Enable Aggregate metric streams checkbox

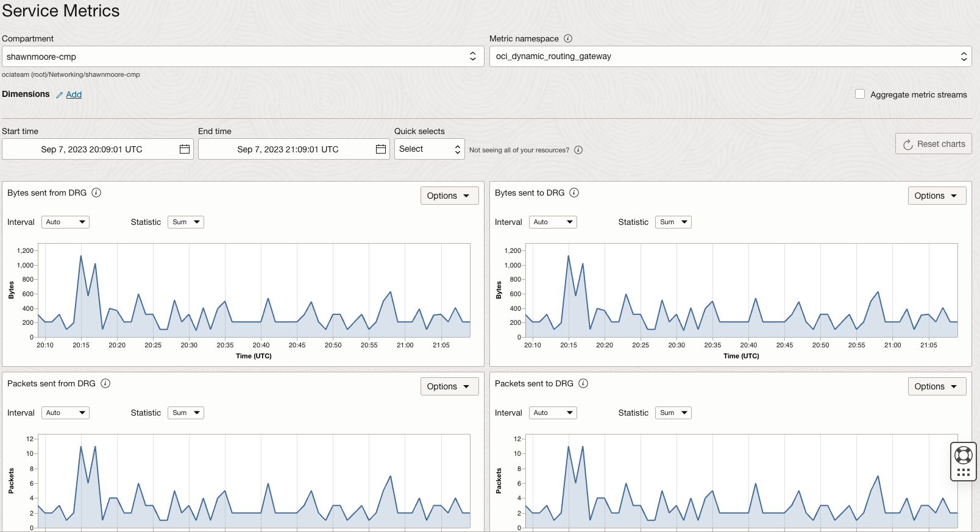click(860, 94)
